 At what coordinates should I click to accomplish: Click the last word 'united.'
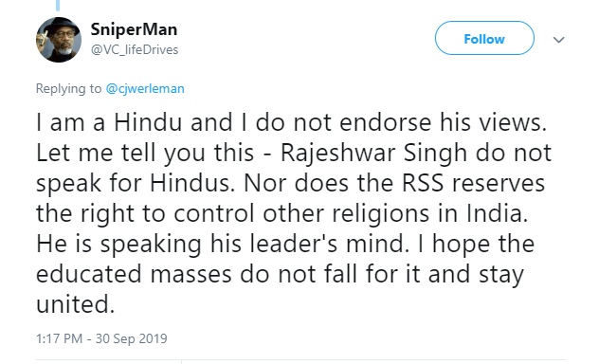(75, 304)
